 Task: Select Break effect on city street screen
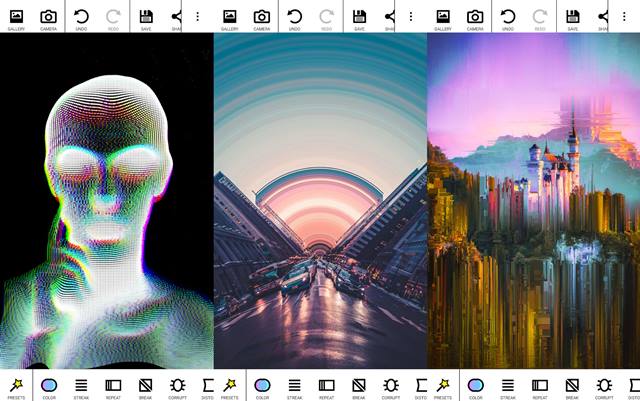point(359,388)
